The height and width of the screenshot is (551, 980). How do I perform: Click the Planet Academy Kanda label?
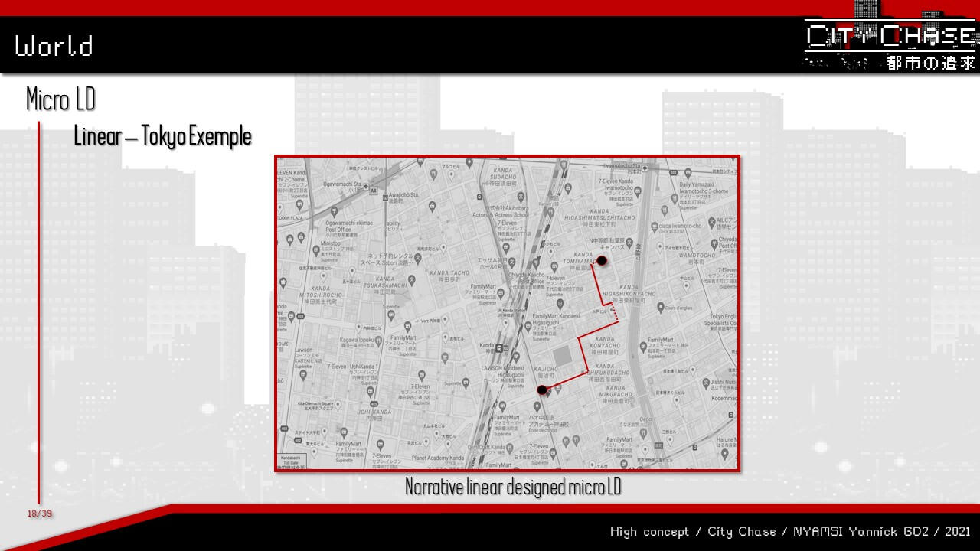pos(437,458)
